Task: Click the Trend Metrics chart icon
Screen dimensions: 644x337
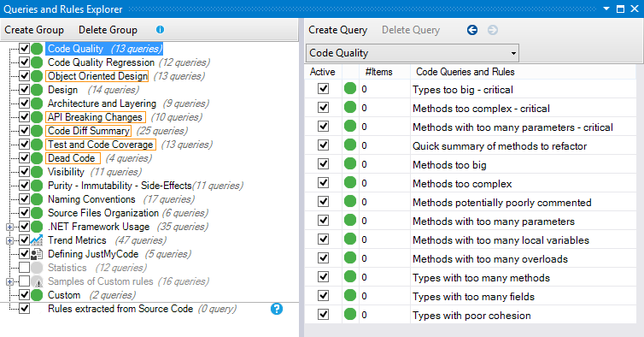Action: (x=37, y=240)
